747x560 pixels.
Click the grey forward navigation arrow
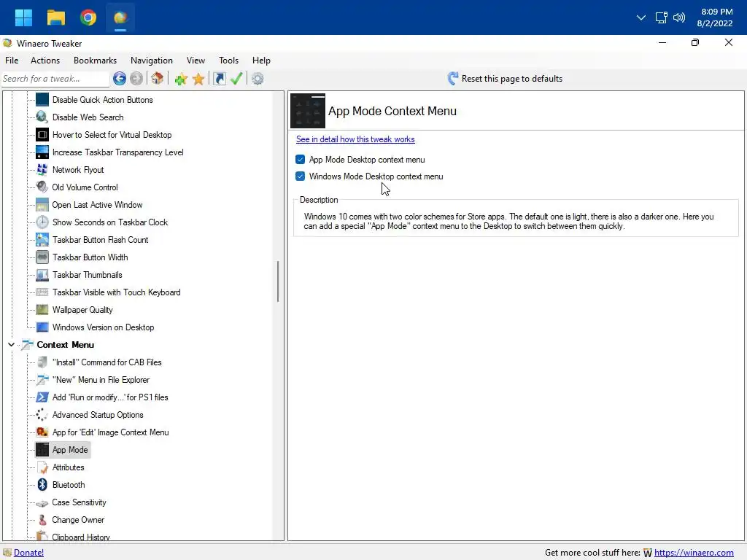pos(136,79)
